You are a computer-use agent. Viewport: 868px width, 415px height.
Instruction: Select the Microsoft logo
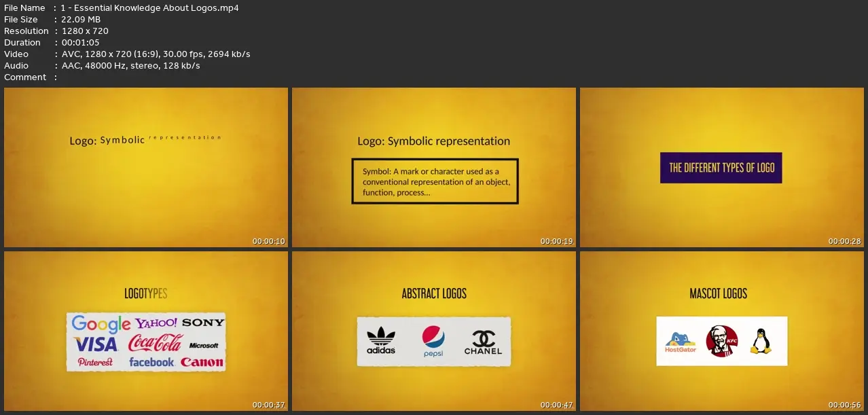click(204, 345)
